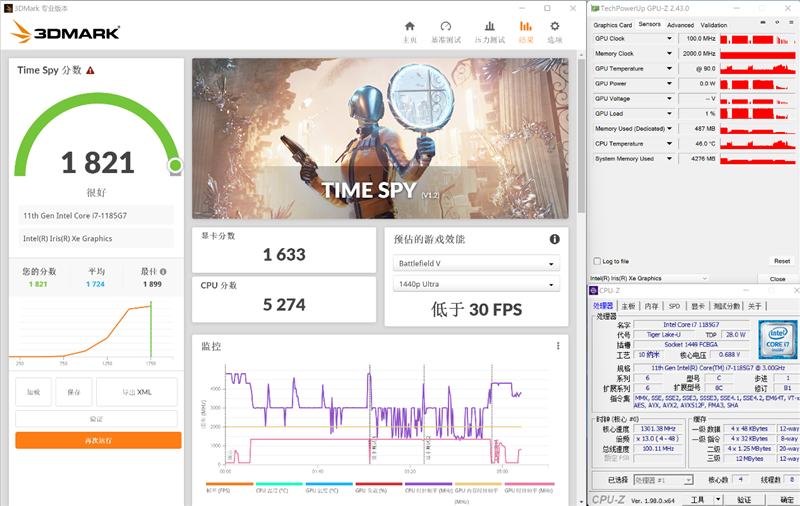
Task: Open the 3DMark home (主页) icon
Action: click(x=410, y=27)
